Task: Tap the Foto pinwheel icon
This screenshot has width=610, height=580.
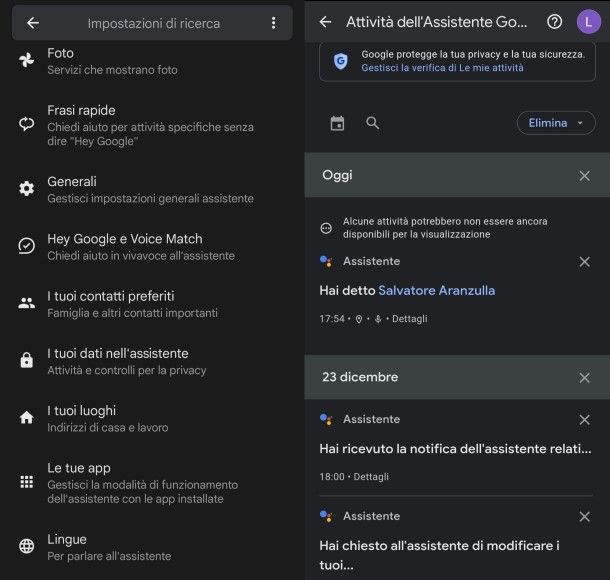Action: [x=26, y=60]
